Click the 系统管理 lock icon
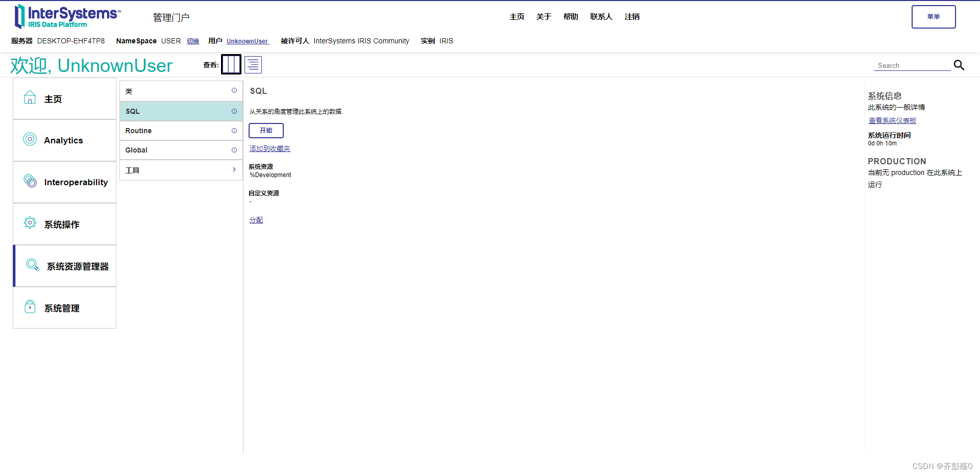Screen dimensions: 980x475 pos(30,306)
